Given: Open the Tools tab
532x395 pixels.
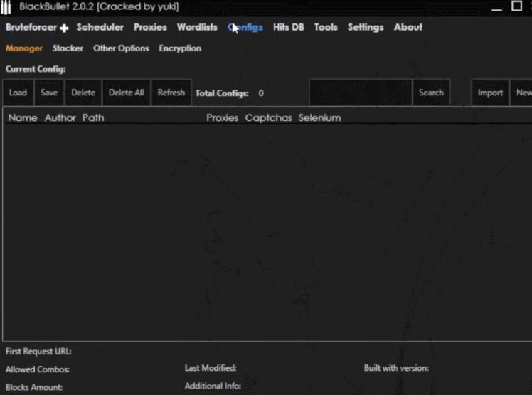Looking at the screenshot, I should click(326, 28).
